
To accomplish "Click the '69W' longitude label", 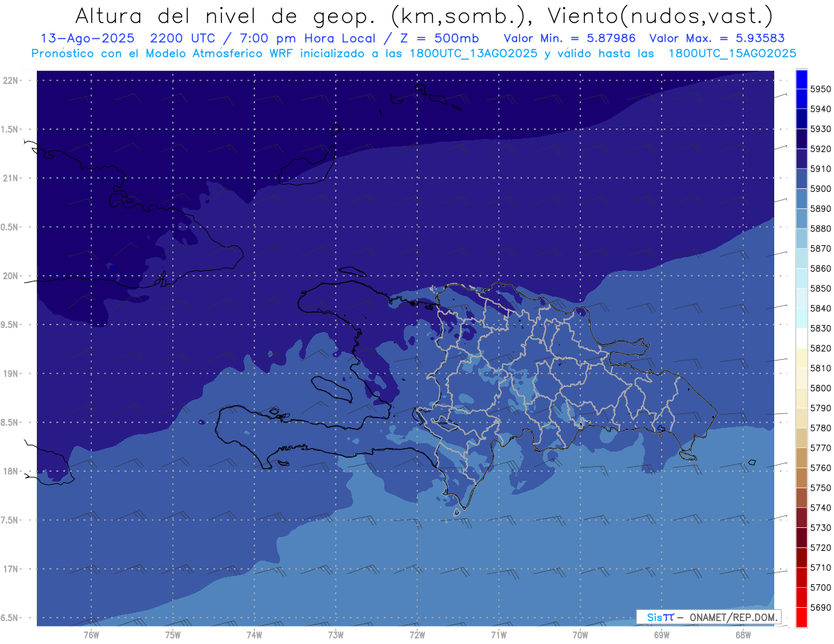I will pyautogui.click(x=662, y=634).
